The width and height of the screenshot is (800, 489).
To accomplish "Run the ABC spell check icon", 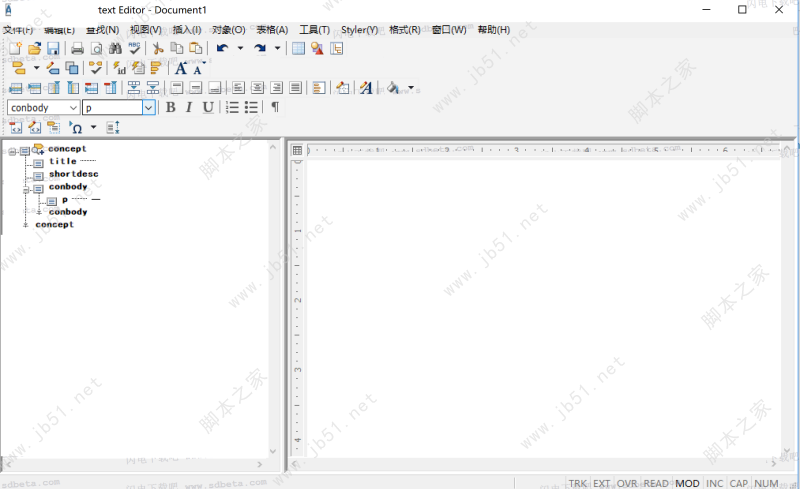I will pyautogui.click(x=134, y=48).
